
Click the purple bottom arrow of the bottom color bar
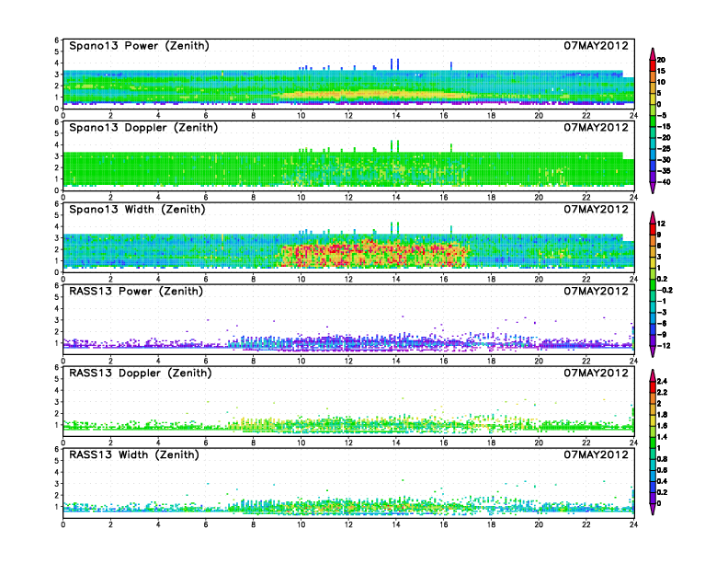pyautogui.click(x=653, y=509)
